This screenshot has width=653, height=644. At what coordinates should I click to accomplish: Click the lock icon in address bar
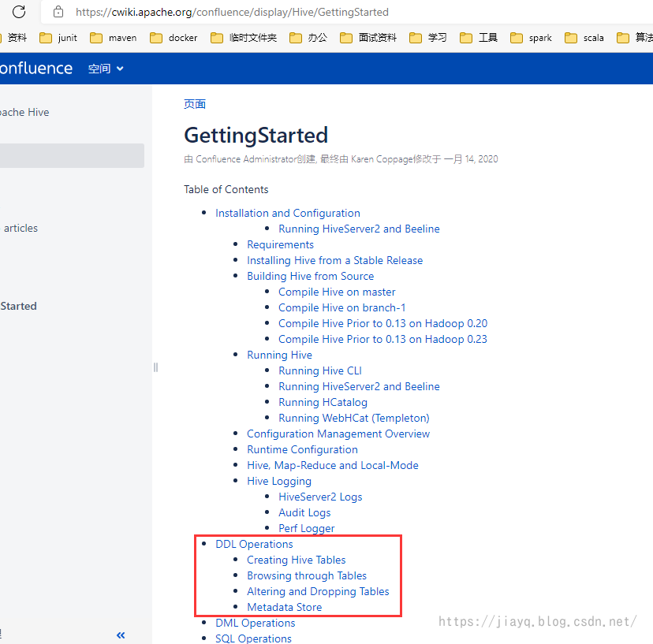[x=58, y=12]
